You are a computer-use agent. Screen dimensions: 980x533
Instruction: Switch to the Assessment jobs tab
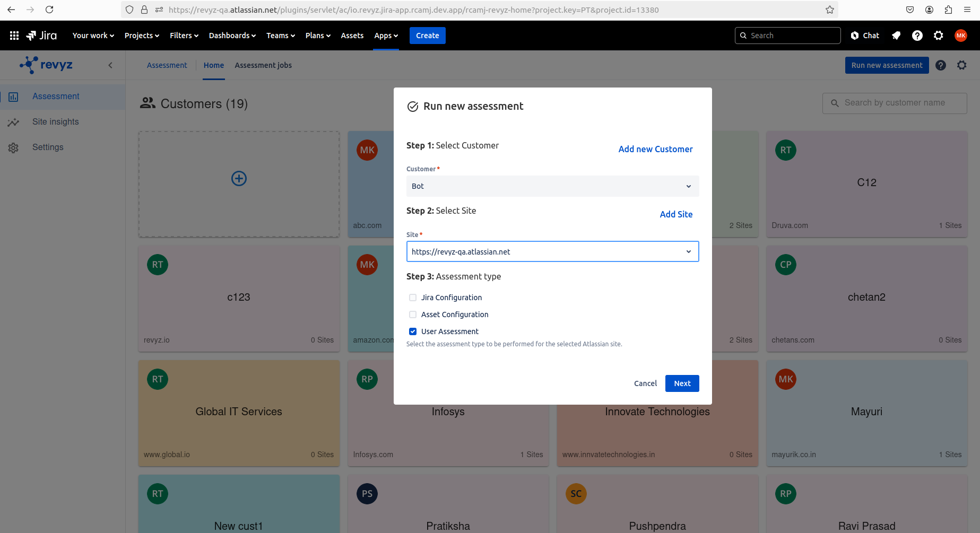(x=263, y=65)
